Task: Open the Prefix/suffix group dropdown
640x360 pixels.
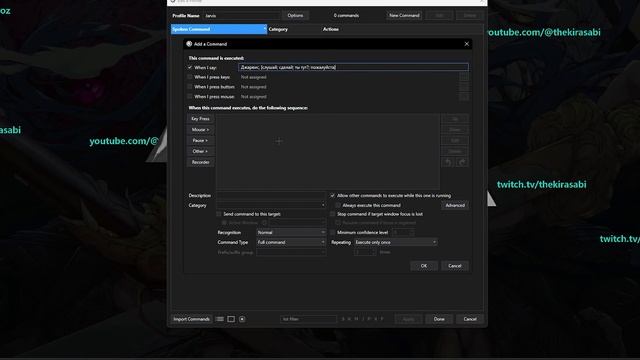Action: pos(291,252)
